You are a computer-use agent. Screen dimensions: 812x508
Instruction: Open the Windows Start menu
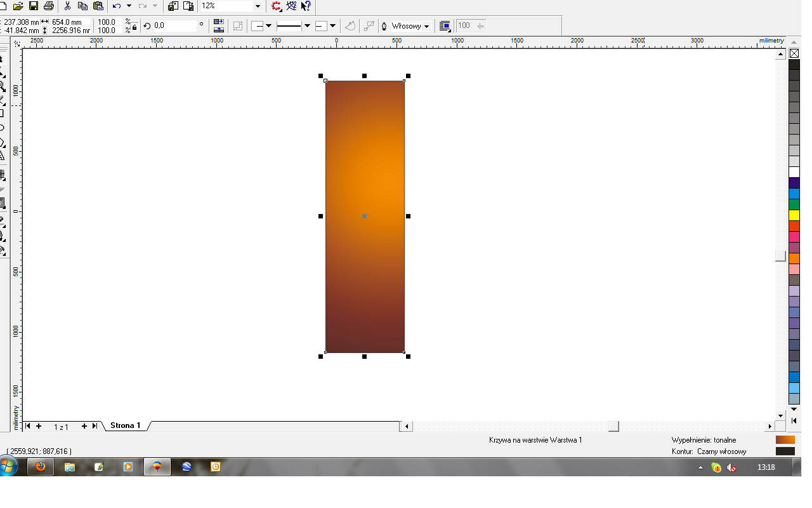(x=9, y=467)
